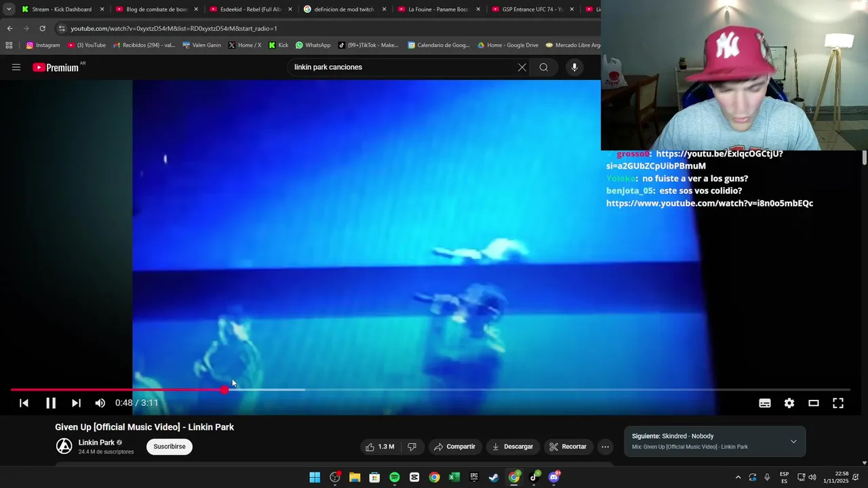The image size is (868, 488).
Task: Switch to Esdeekid - Rebel tab
Action: coord(250,9)
